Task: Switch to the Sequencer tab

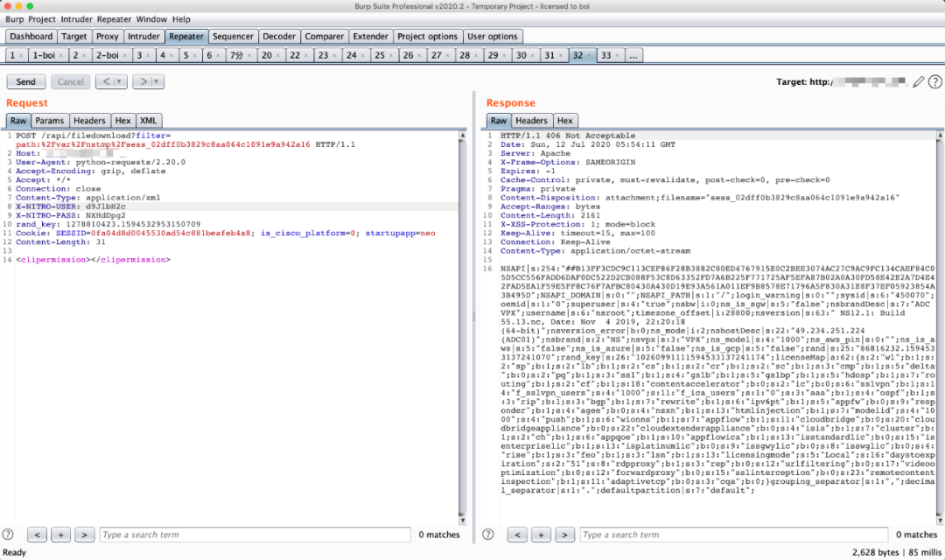Action: [233, 36]
